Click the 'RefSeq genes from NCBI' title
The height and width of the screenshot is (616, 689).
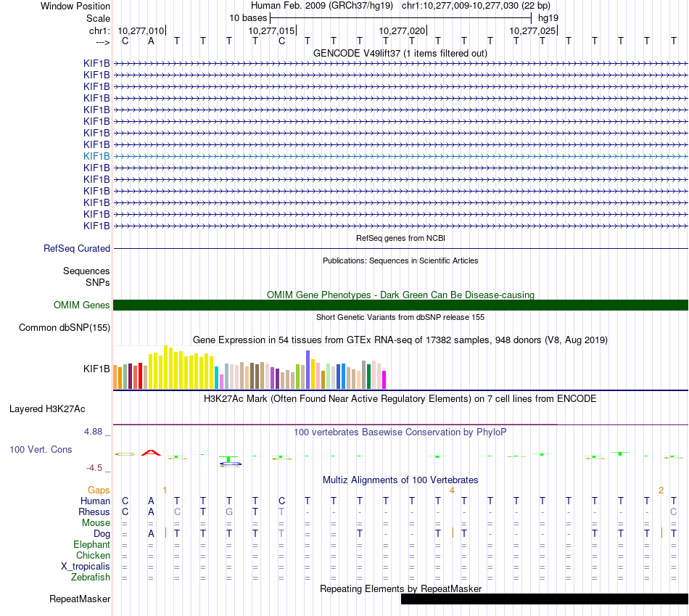point(400,238)
